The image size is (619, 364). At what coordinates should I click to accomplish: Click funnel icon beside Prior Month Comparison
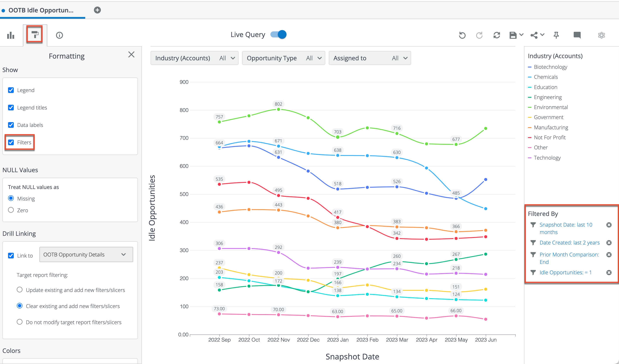[x=533, y=254]
